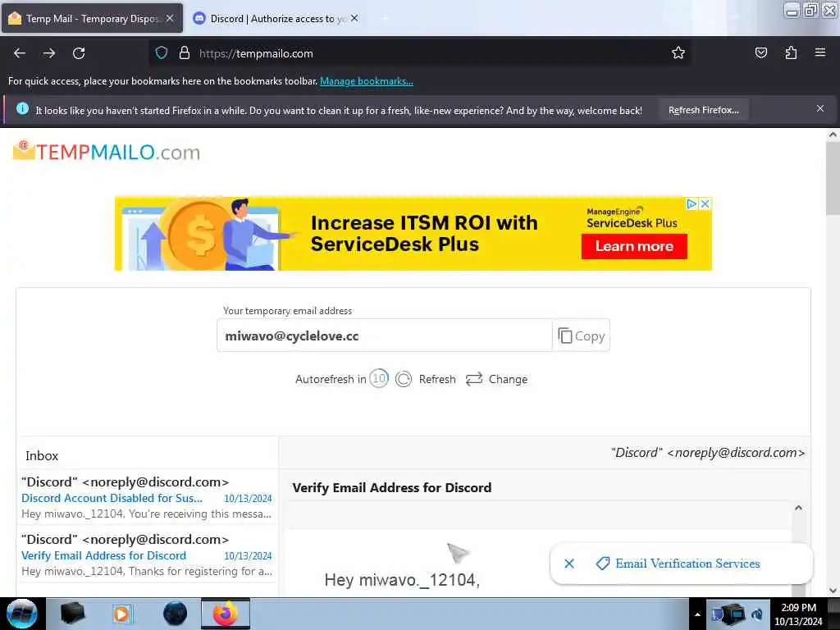Image resolution: width=840 pixels, height=630 pixels.
Task: Open the black box app in the taskbar
Action: pos(73,614)
